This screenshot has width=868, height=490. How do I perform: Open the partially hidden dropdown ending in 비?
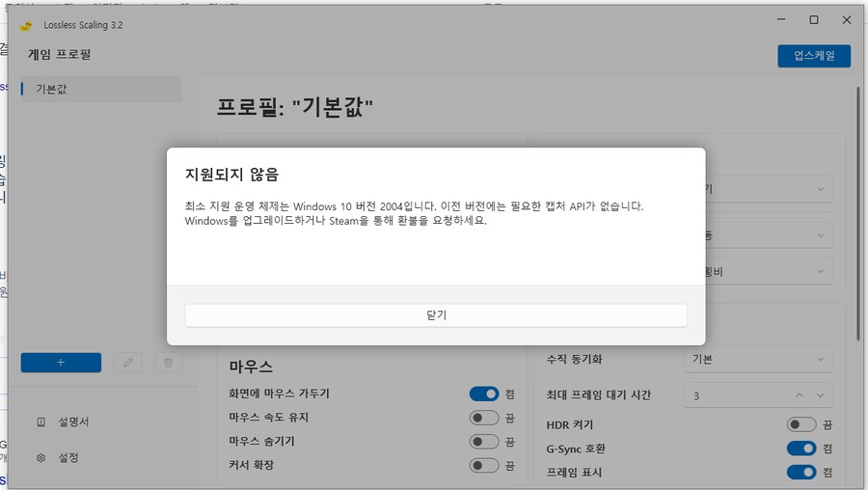click(x=769, y=271)
